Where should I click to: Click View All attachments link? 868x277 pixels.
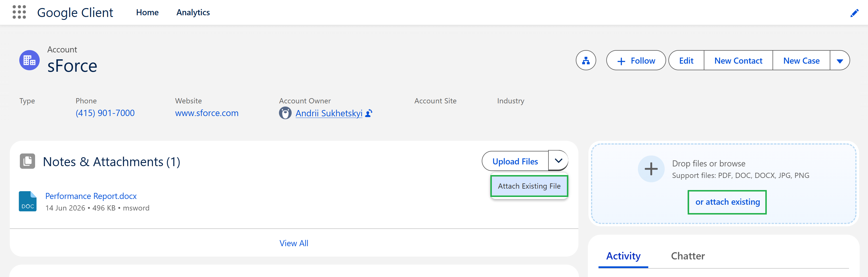click(x=294, y=243)
